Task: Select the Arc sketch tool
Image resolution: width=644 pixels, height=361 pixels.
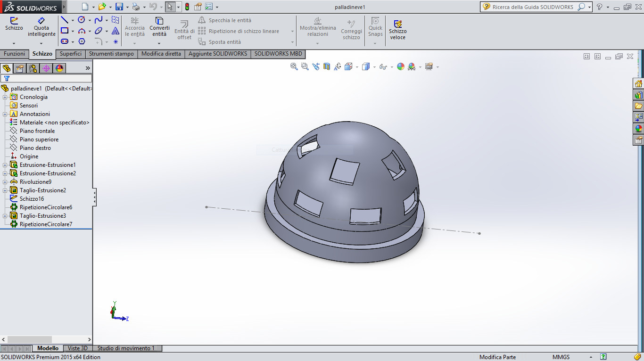Action: pos(82,31)
